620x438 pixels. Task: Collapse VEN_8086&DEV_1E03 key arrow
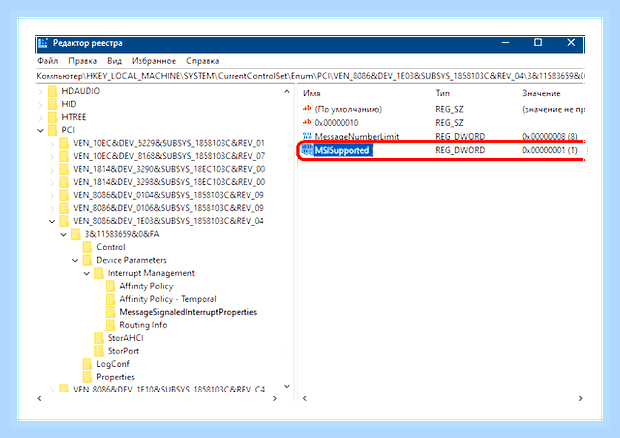52,221
